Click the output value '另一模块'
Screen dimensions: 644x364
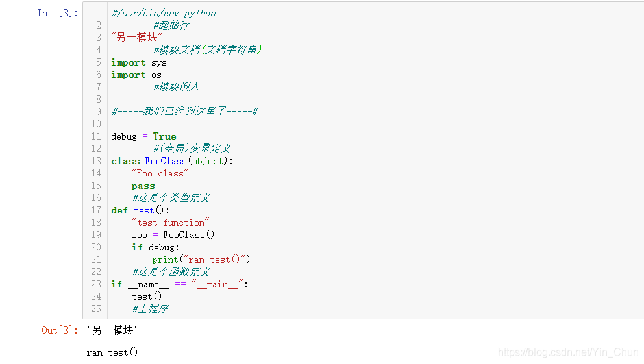click(111, 330)
